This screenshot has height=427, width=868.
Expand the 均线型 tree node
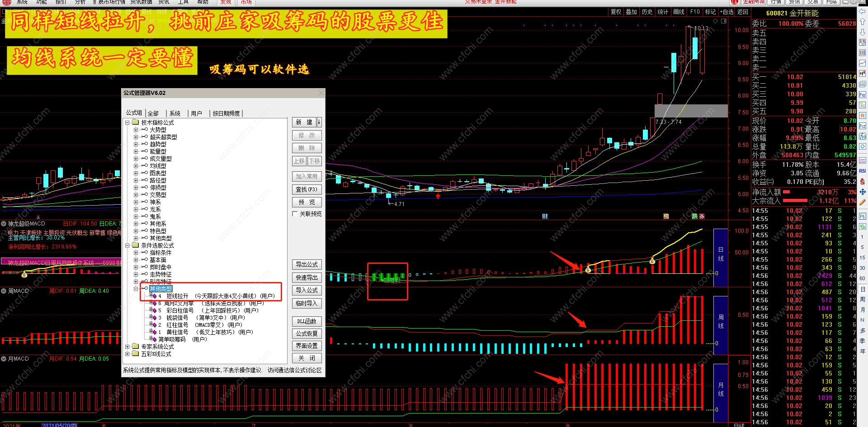pos(136,166)
